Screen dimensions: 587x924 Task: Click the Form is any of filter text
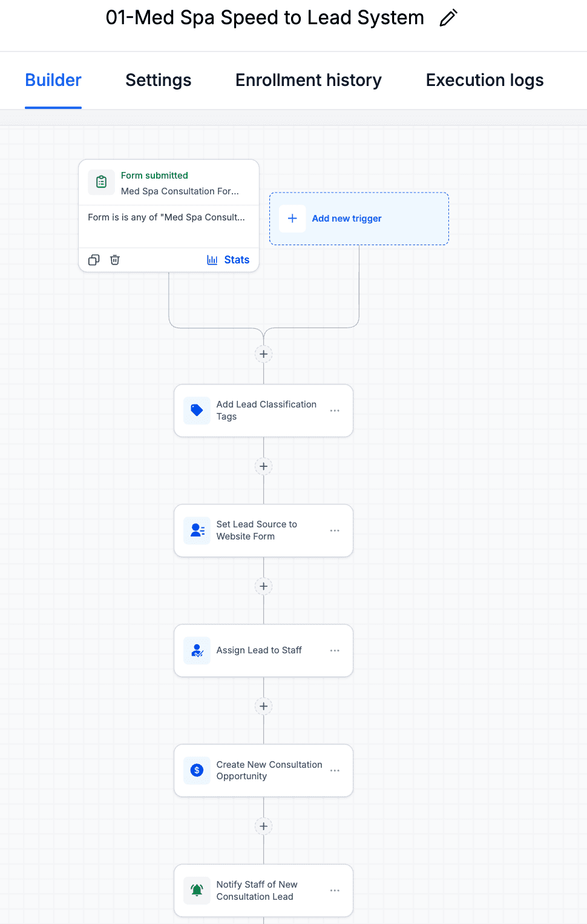[x=166, y=217]
